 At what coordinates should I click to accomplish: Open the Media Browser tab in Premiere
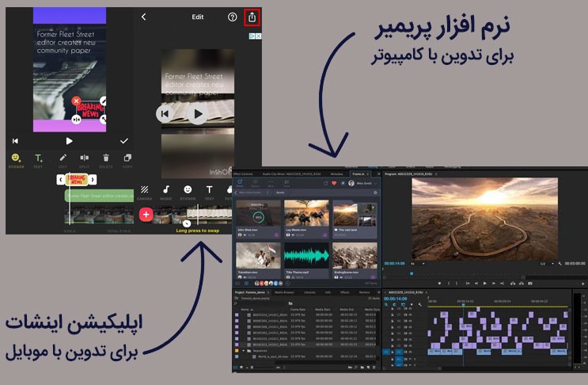coord(284,292)
